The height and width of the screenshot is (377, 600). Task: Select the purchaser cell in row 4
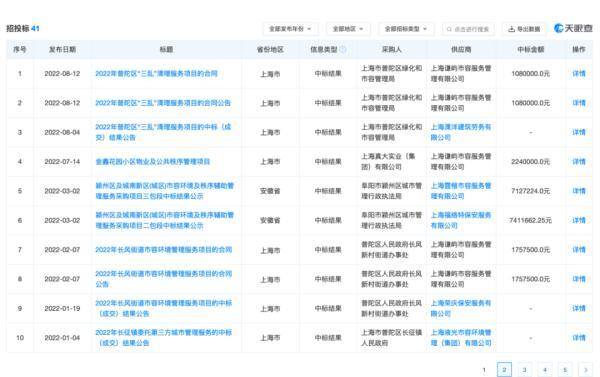pos(391,162)
